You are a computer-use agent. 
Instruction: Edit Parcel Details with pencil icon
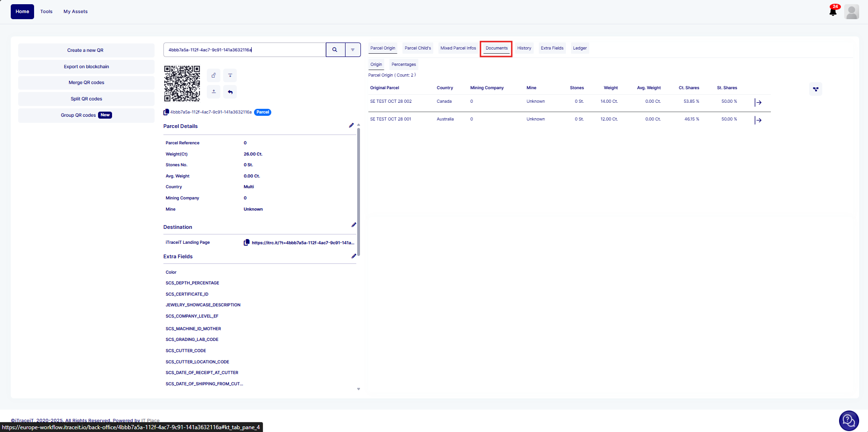[x=351, y=126]
